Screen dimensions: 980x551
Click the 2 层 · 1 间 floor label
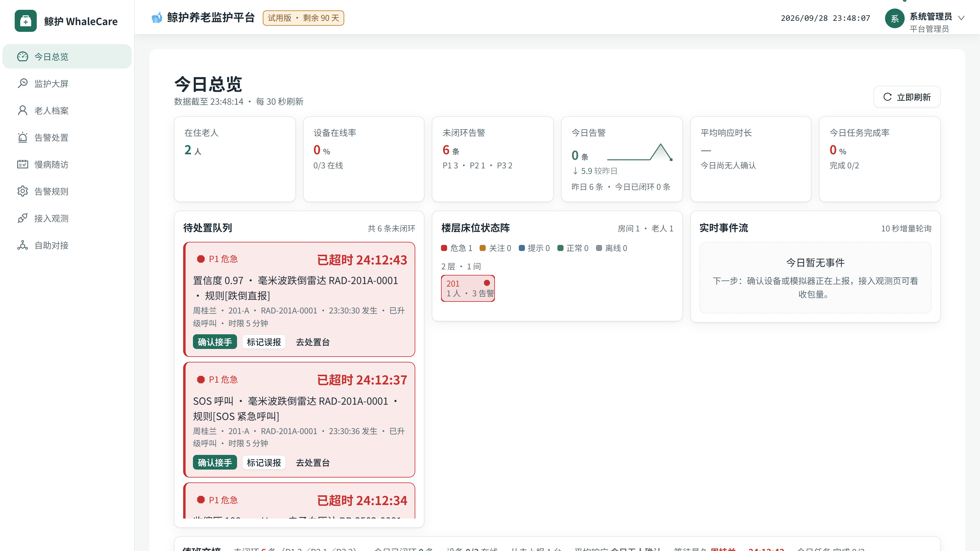[461, 266]
